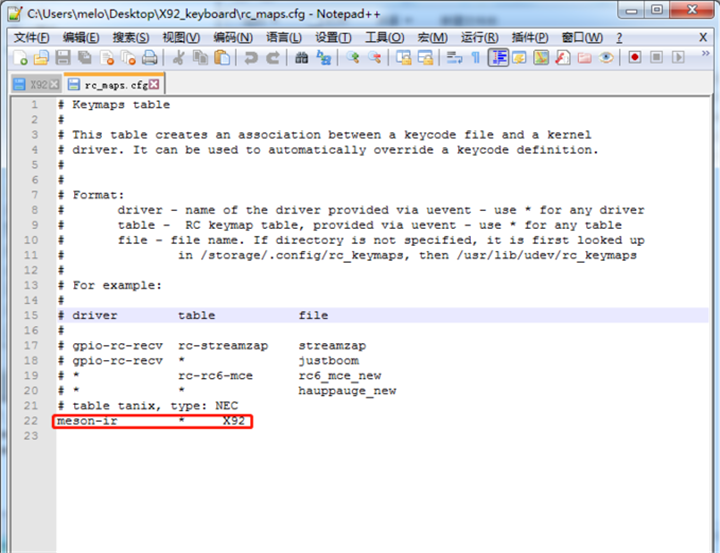Screen dimensions: 720x553
Task: Toggle the indent guide toolbar button
Action: coord(498,58)
